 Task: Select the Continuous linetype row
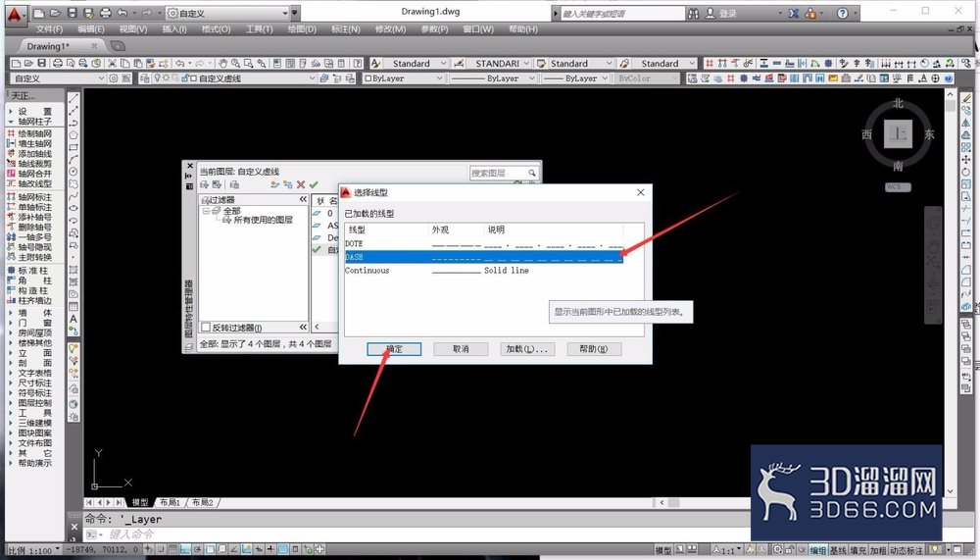click(484, 271)
